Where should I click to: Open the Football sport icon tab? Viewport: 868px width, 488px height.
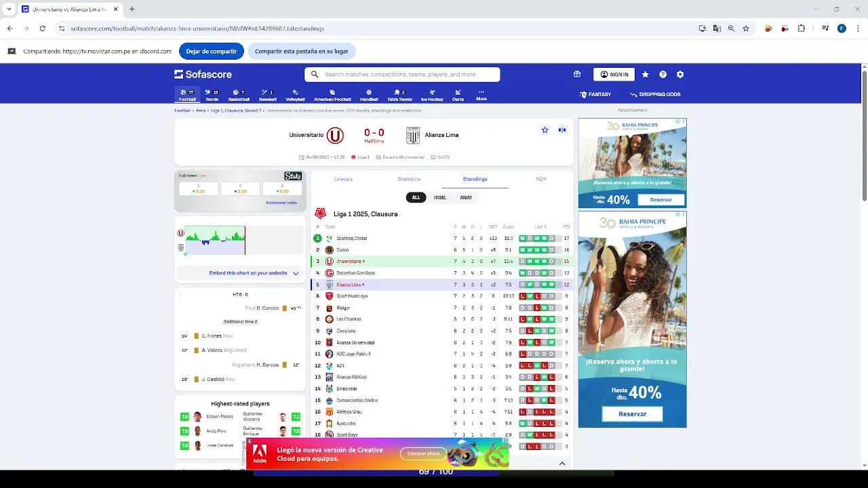(x=187, y=95)
